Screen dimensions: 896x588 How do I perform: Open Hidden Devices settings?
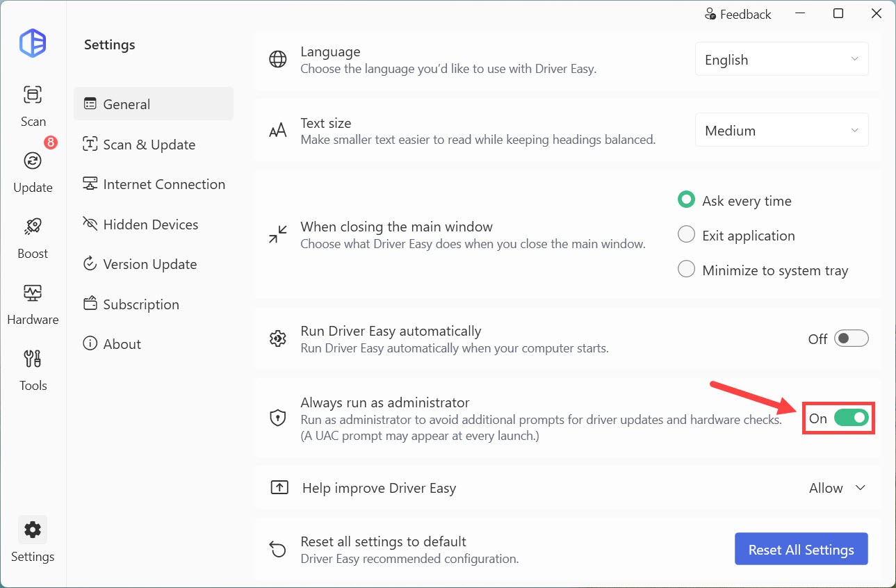(154, 224)
